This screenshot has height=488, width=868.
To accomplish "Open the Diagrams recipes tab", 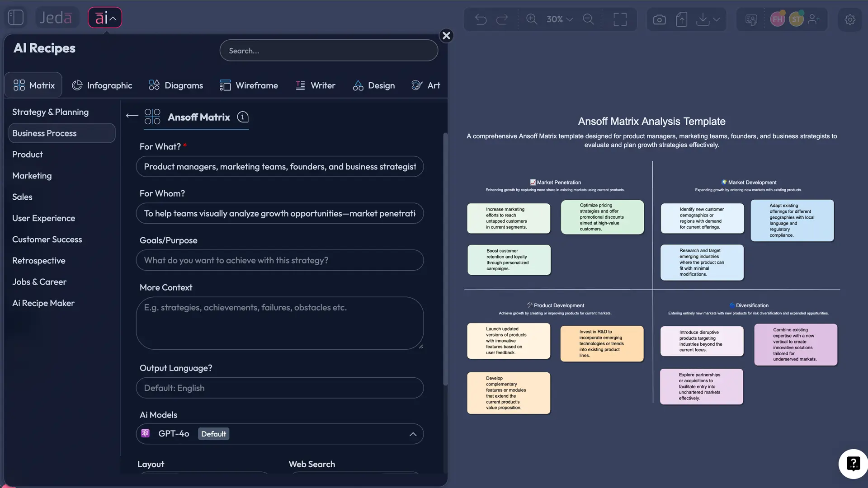I will (176, 85).
